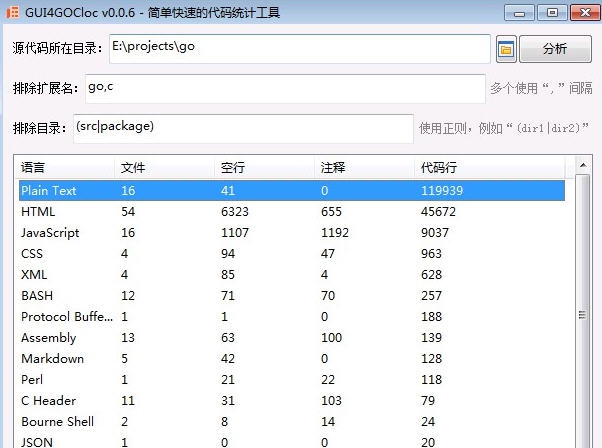The image size is (602, 448).
Task: Sort by the 注释 column header
Action: pos(364,167)
